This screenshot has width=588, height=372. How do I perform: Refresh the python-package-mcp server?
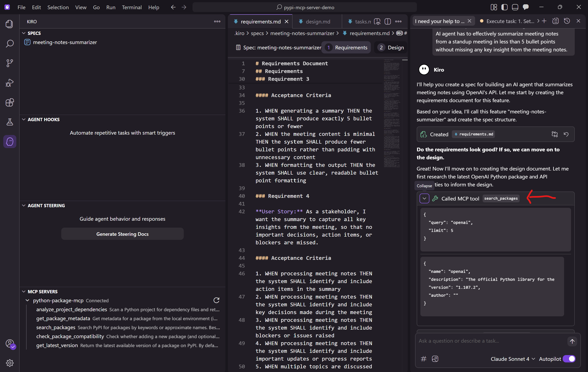click(x=216, y=300)
